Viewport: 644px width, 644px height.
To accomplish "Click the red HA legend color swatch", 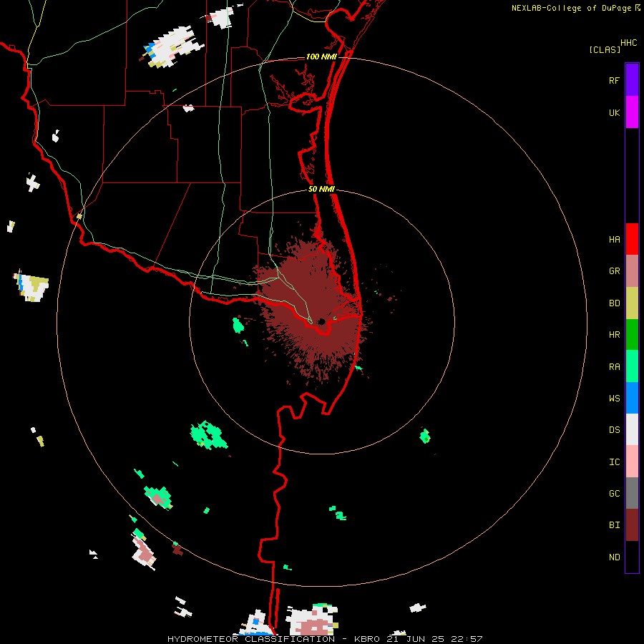I will 632,239.
